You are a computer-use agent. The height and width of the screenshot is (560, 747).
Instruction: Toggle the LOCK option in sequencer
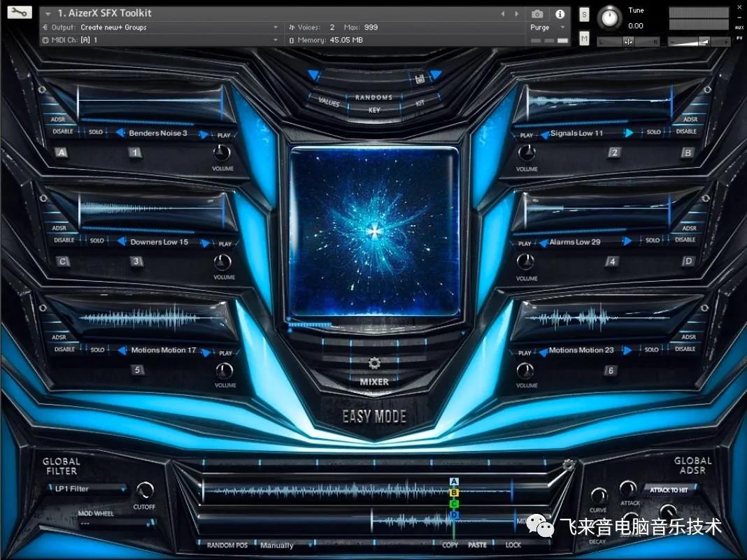point(513,545)
